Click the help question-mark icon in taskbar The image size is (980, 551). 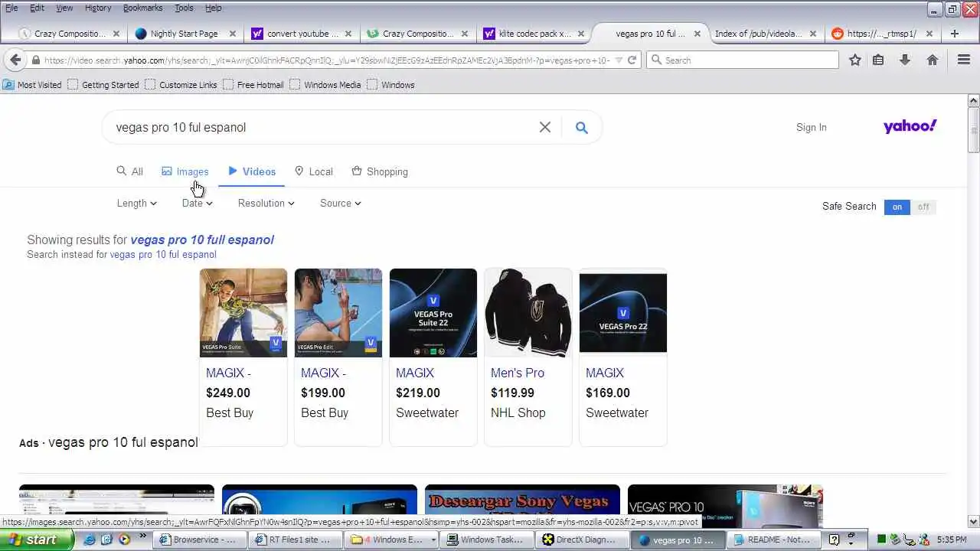(835, 540)
